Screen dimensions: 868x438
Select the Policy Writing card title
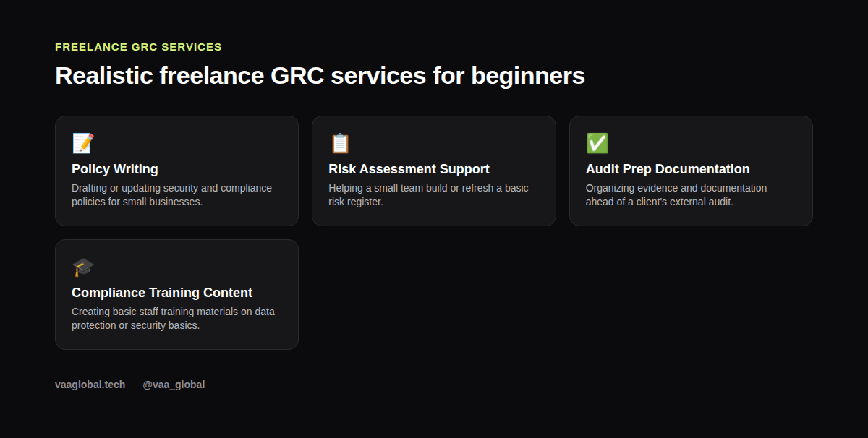tap(115, 169)
